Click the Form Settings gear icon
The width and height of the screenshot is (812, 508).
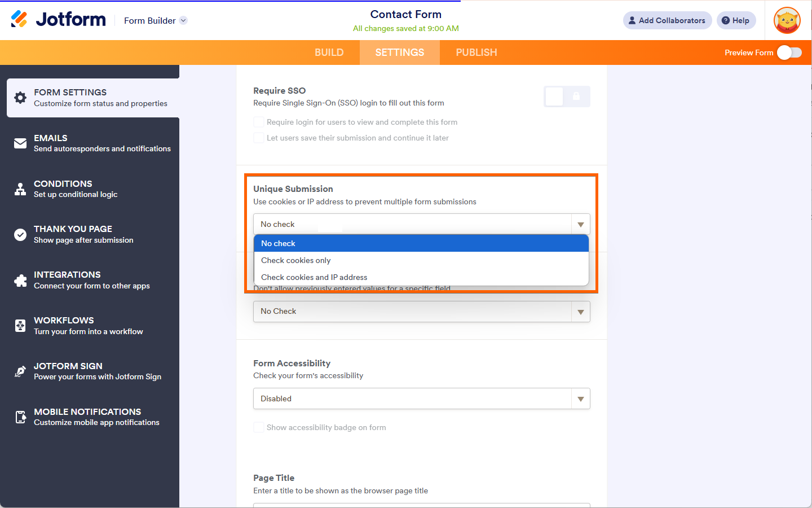[x=20, y=98]
